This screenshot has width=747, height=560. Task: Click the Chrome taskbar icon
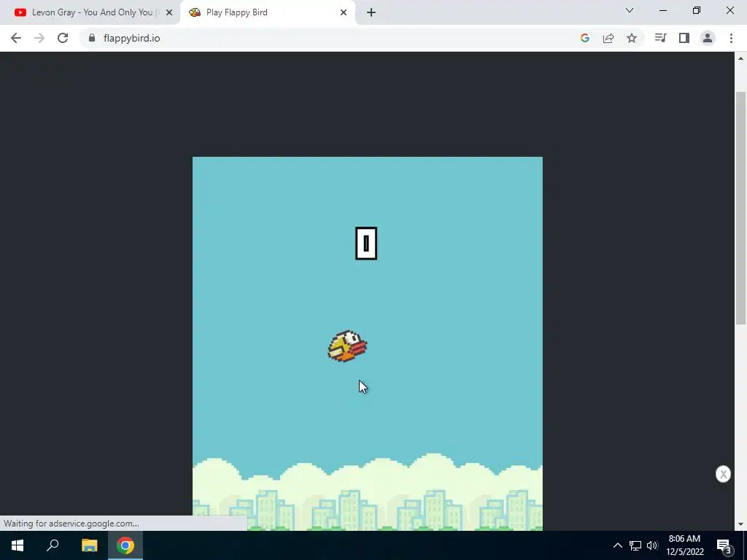point(125,545)
